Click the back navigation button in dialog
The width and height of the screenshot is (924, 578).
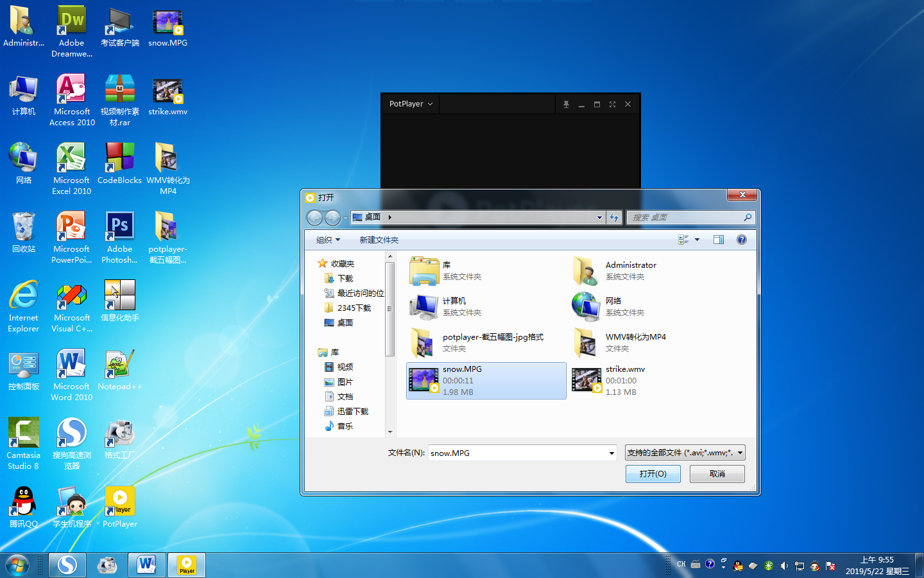pyautogui.click(x=314, y=218)
